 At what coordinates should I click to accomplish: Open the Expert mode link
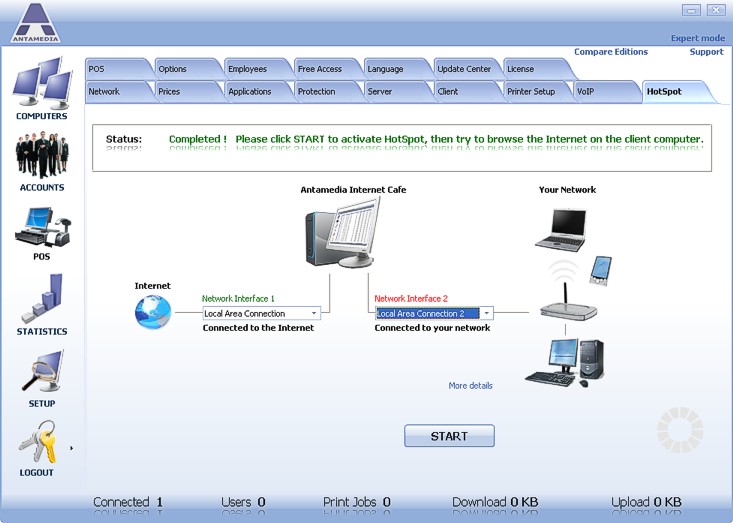click(x=697, y=38)
